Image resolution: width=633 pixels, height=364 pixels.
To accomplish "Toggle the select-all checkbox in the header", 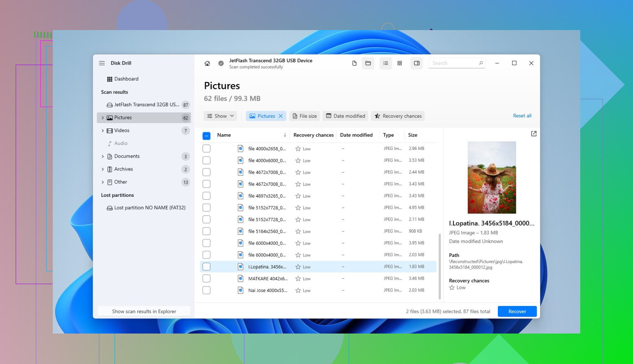I will (x=207, y=135).
